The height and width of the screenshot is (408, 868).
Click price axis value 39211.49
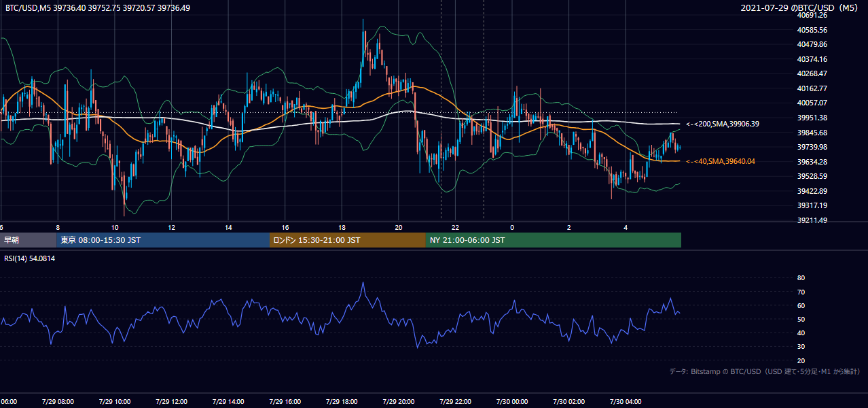[812, 220]
